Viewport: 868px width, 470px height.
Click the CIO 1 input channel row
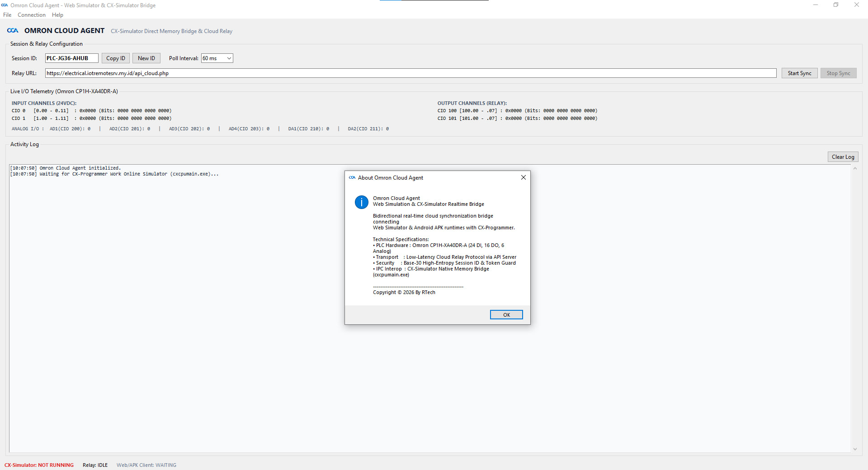92,119
